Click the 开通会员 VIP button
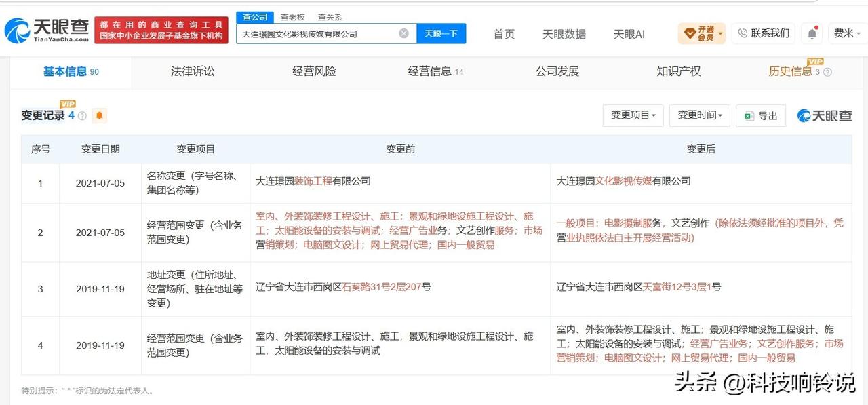 coord(701,33)
